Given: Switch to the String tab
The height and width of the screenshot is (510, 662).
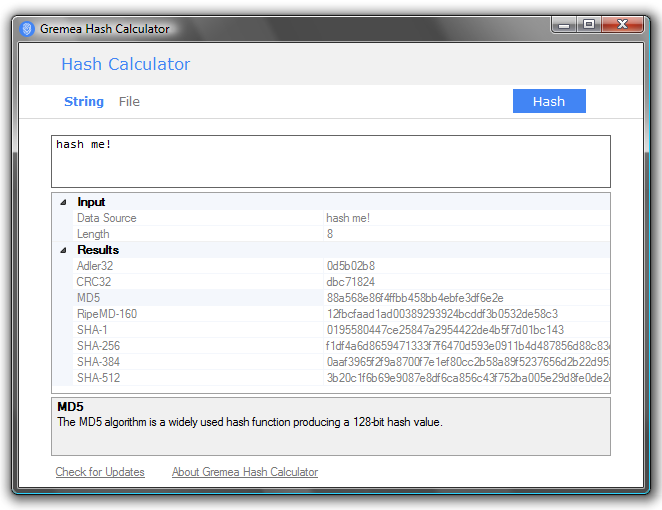Looking at the screenshot, I should coord(84,102).
